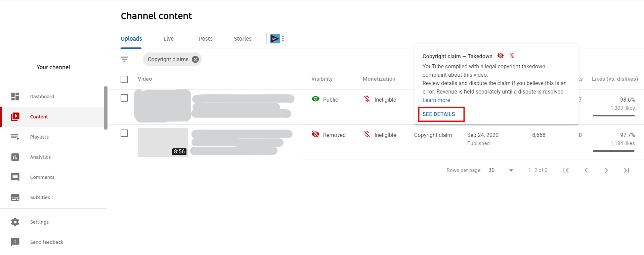The image size is (644, 255).
Task: Open the Playlists list icon
Action: tap(15, 137)
